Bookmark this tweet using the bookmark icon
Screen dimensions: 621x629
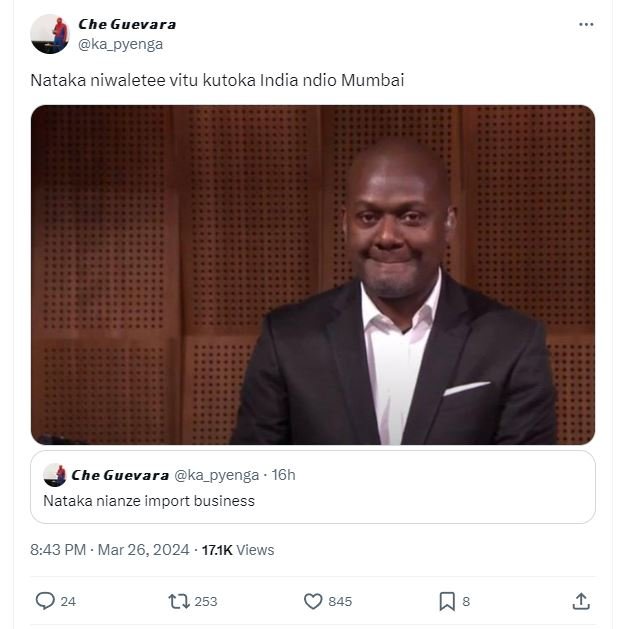(447, 601)
